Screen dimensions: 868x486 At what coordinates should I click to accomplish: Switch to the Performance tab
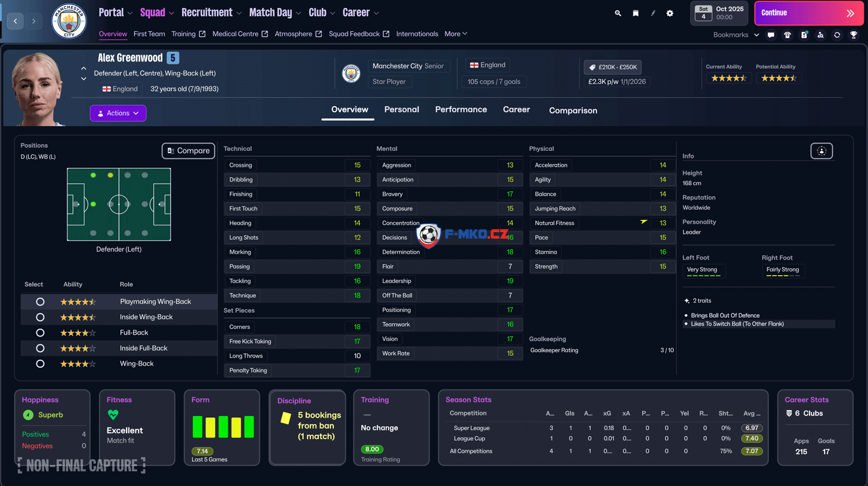coord(461,109)
